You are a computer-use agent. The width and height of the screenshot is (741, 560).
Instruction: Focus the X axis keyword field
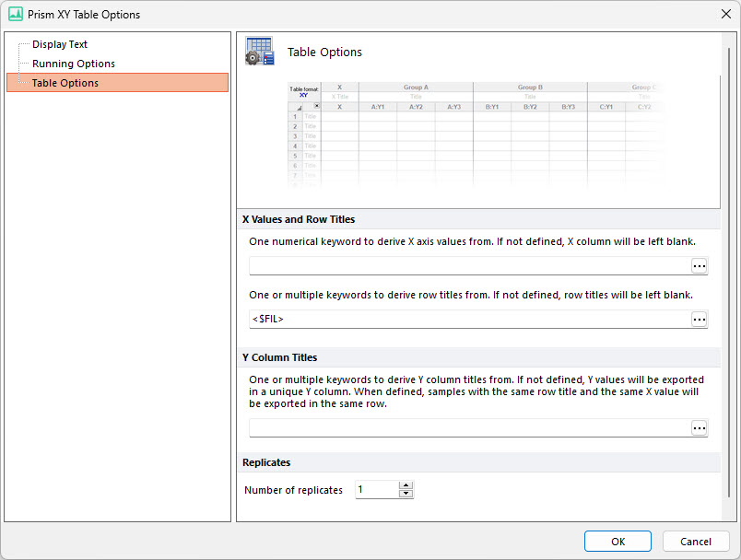click(470, 266)
